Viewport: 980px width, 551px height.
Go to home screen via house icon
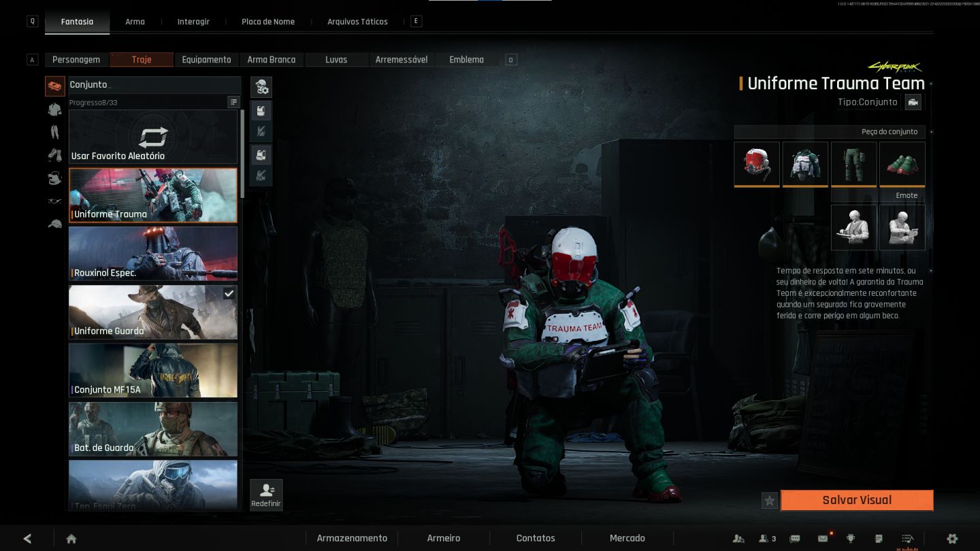(x=71, y=539)
